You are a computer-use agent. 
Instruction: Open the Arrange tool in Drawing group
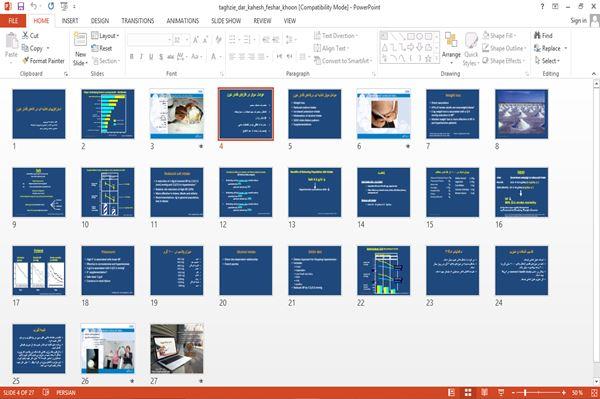451,48
